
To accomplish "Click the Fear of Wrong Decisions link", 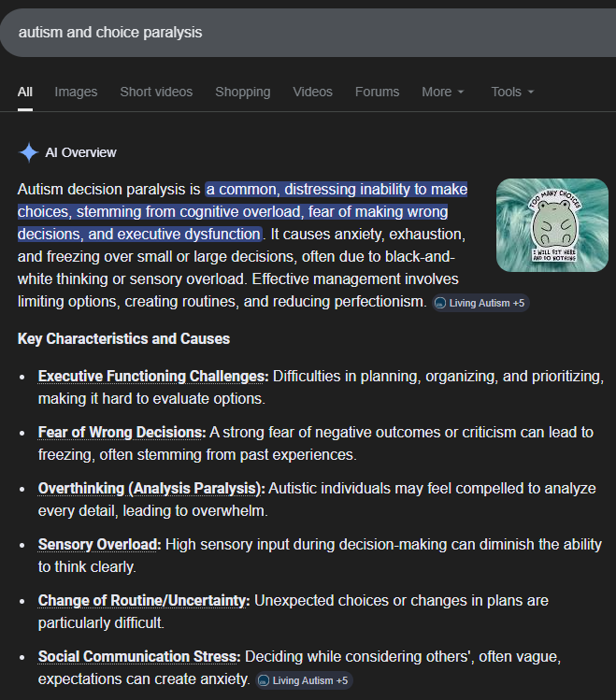I will coord(122,433).
